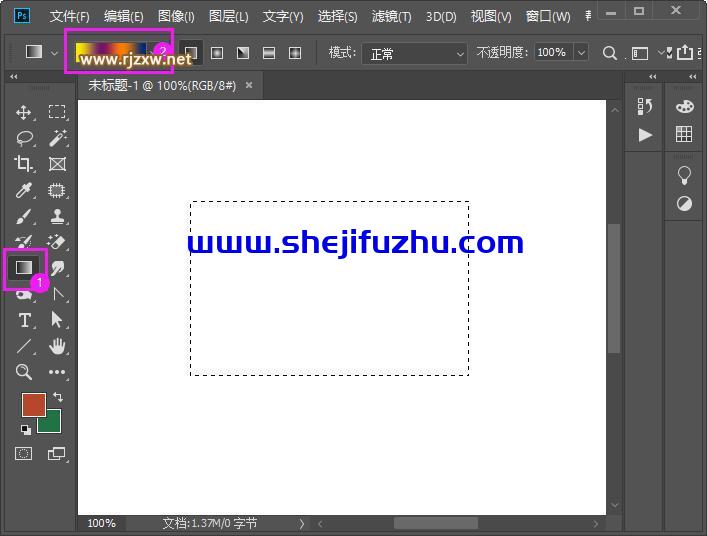Click the horizontal canvas scrollbar thumb
Image resolution: width=707 pixels, height=536 pixels.
(x=436, y=524)
